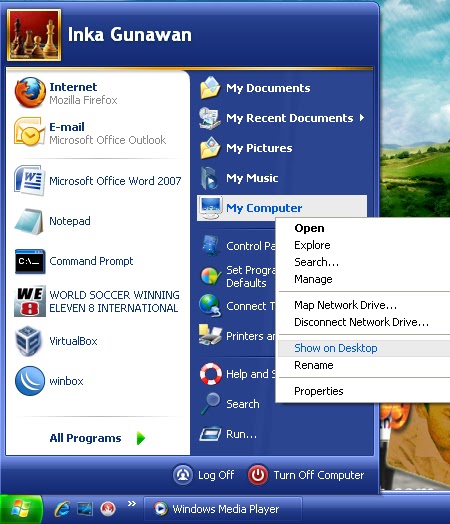Click the Turn Off Computer text

[x=319, y=475]
